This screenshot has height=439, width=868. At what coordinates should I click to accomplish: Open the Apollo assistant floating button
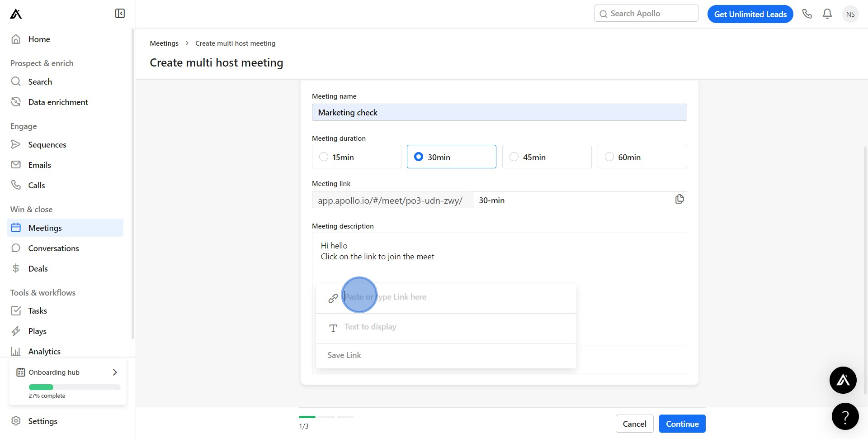click(x=843, y=380)
